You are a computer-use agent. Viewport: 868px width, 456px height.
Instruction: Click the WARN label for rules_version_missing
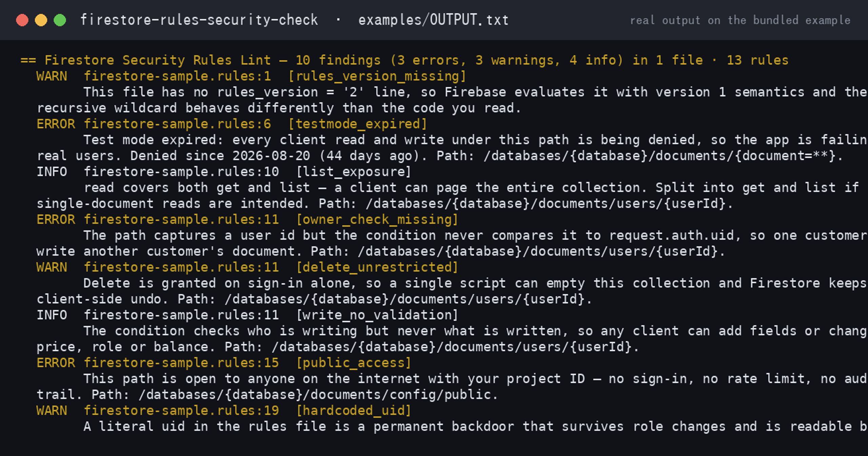(x=52, y=76)
